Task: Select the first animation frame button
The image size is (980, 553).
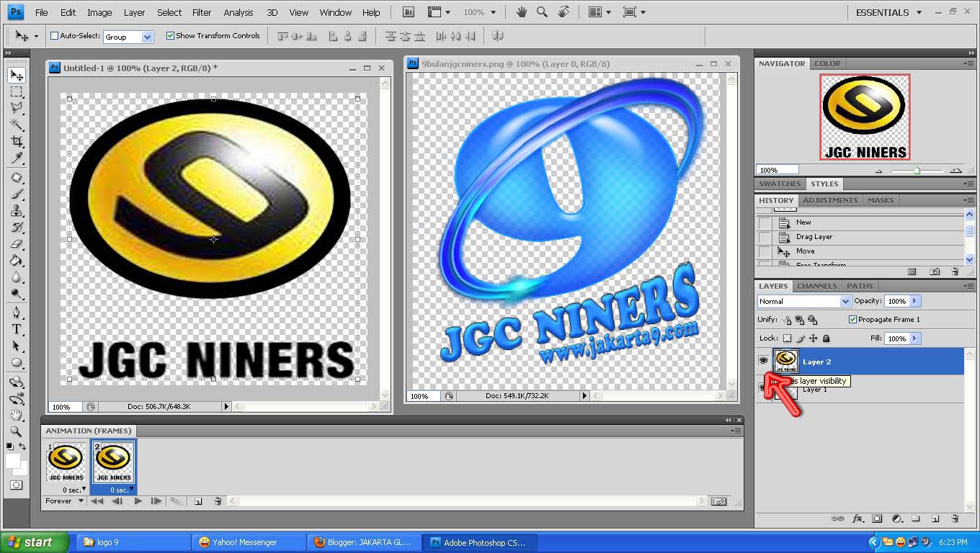Action: (x=97, y=501)
